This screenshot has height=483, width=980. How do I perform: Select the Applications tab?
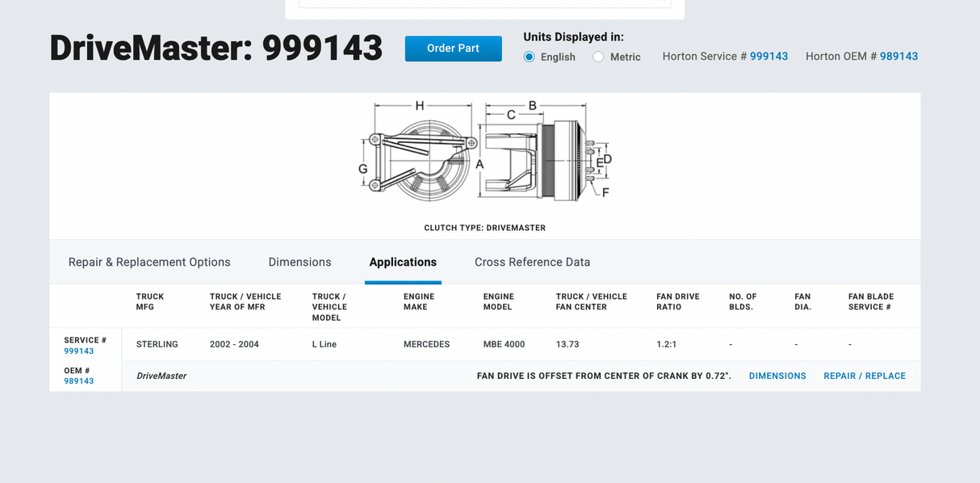[403, 262]
